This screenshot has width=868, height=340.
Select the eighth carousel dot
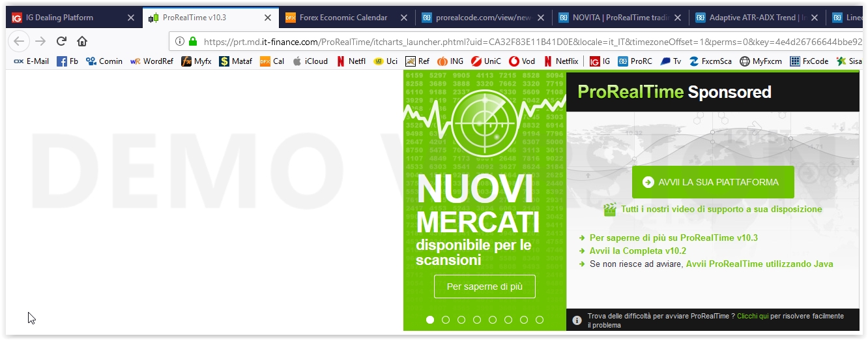pos(540,320)
